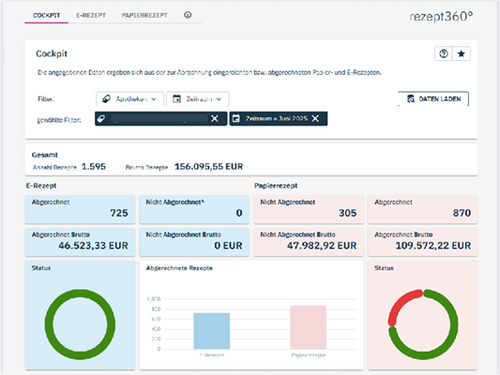This screenshot has height=375, width=500.
Task: Click the calendar icon in Zeitraum dropdown
Action: (177, 99)
